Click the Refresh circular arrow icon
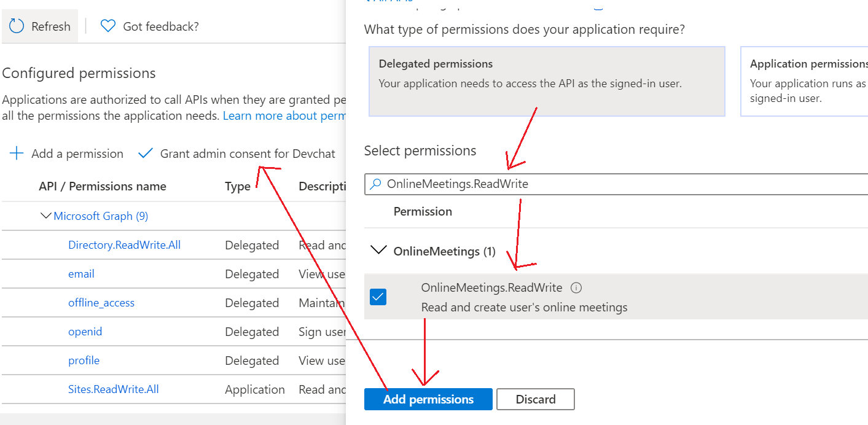The width and height of the screenshot is (868, 425). point(17,26)
